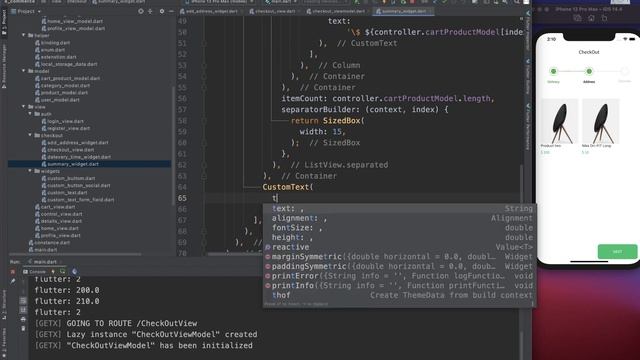Choose 'fontSize:' autocomplete suggestion
640x360 pixels.
(x=399, y=228)
